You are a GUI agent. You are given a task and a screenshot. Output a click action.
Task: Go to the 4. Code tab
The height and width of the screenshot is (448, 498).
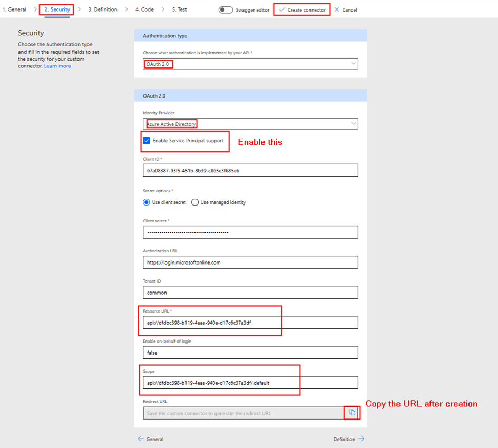coord(144,9)
